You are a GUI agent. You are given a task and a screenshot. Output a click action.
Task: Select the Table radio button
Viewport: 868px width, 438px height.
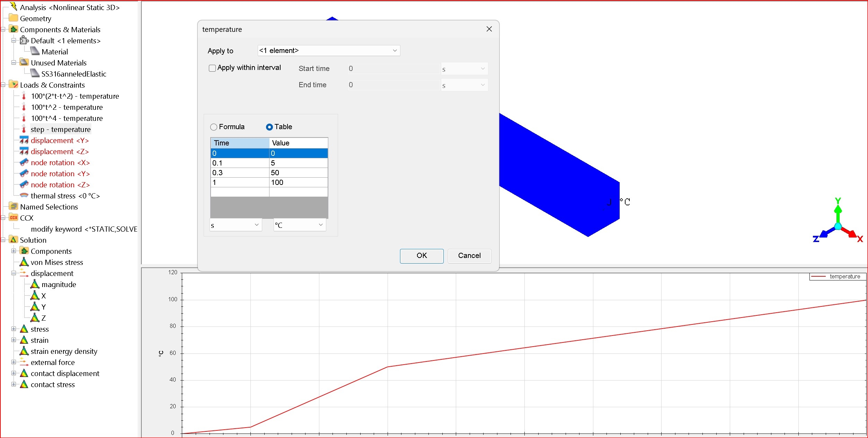point(269,127)
